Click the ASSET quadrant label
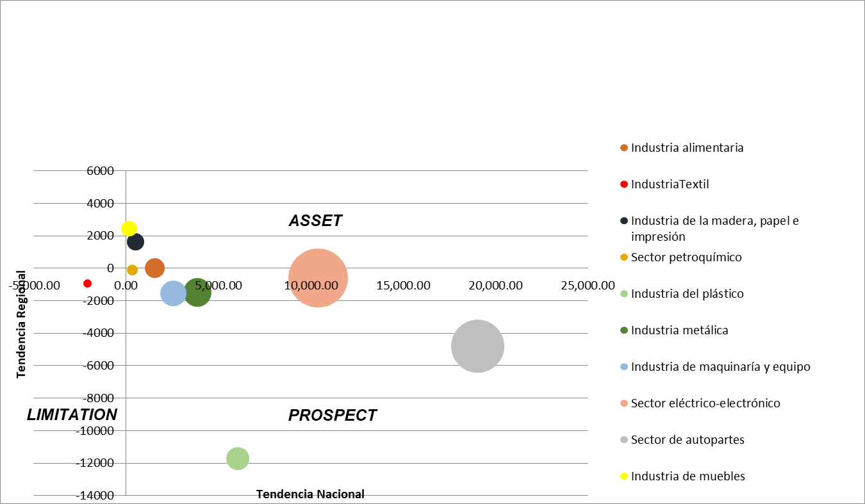 coord(315,221)
